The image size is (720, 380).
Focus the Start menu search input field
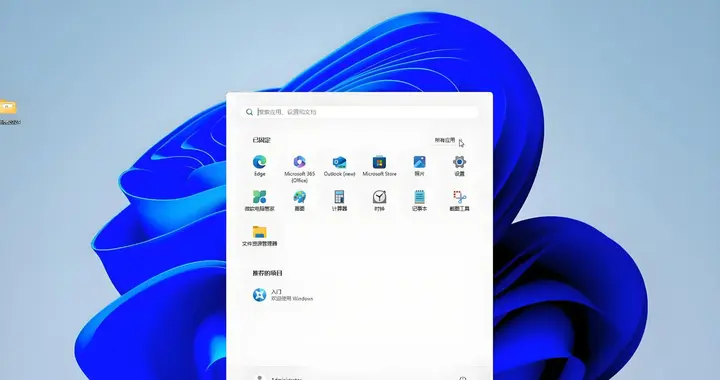coord(359,112)
